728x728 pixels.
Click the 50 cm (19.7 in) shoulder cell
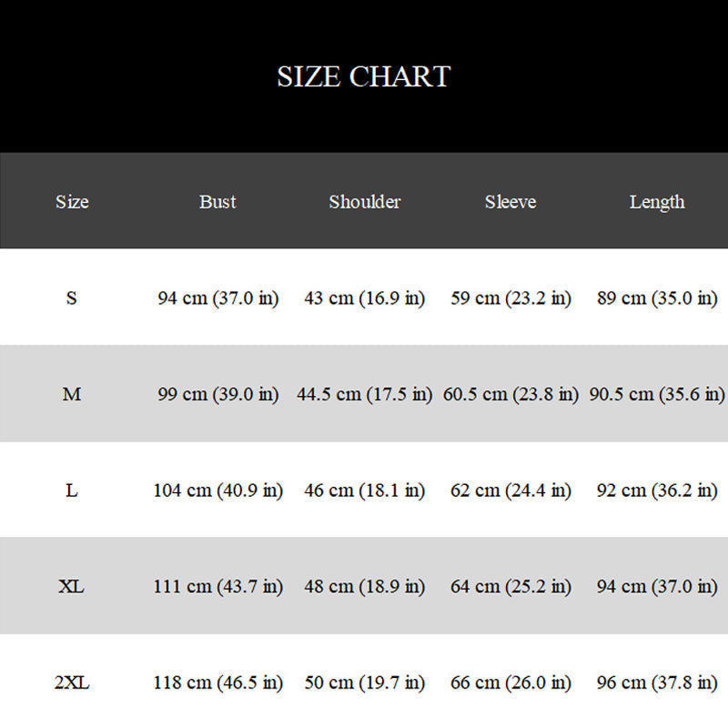(365, 682)
